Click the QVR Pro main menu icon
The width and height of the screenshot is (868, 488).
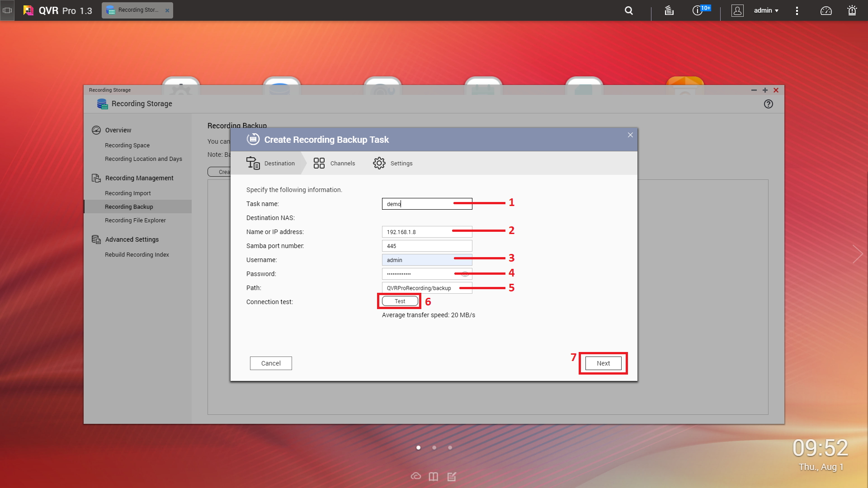click(x=7, y=10)
